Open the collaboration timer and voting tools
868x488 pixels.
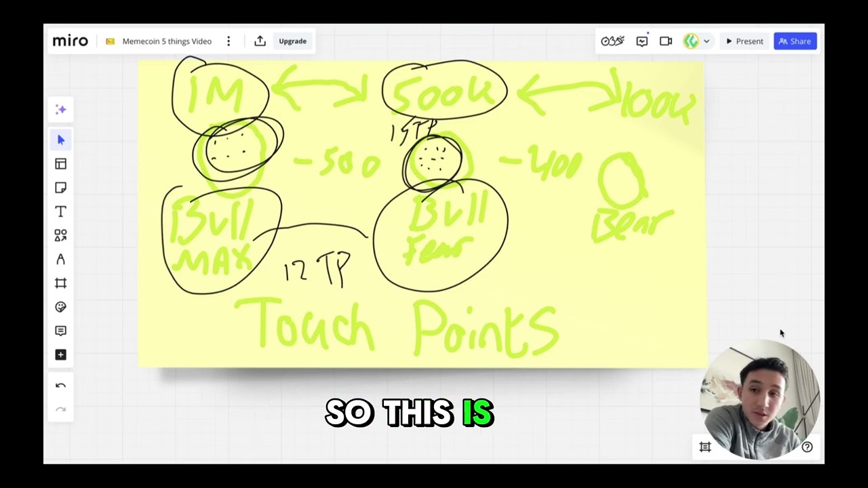pos(612,41)
